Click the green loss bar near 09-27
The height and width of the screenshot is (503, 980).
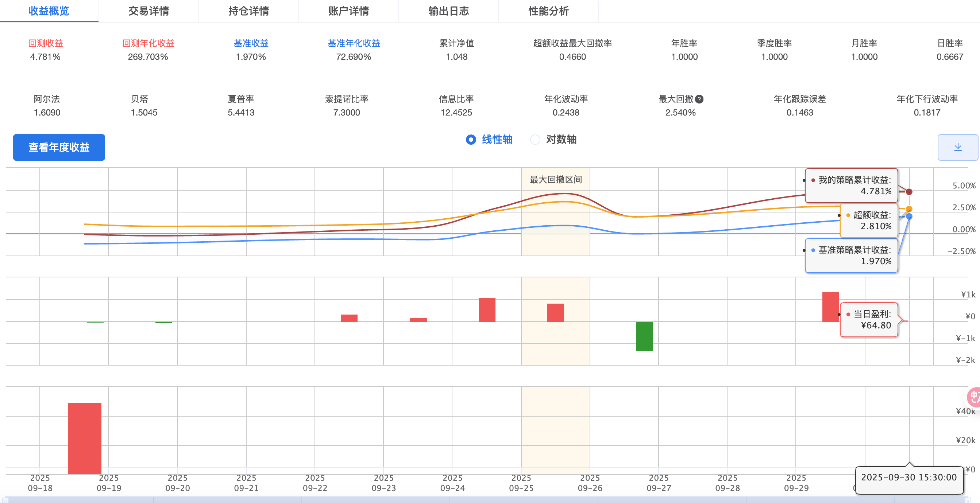(x=644, y=336)
